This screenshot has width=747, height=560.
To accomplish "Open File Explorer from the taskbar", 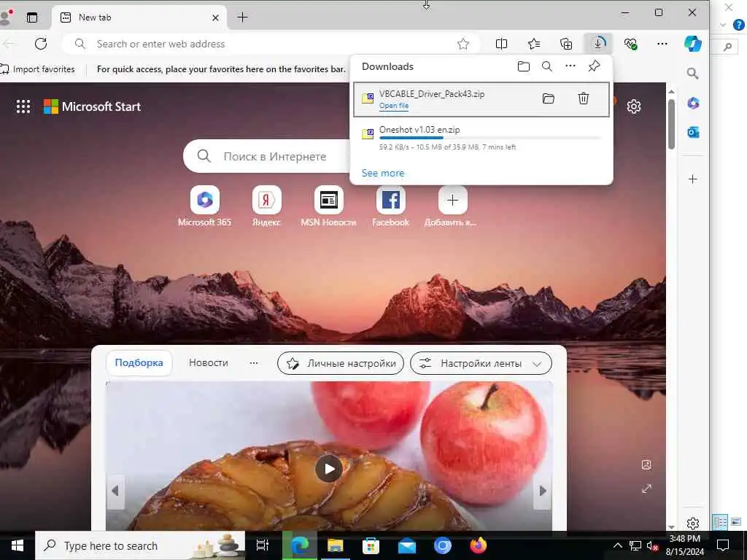I will pos(336,545).
